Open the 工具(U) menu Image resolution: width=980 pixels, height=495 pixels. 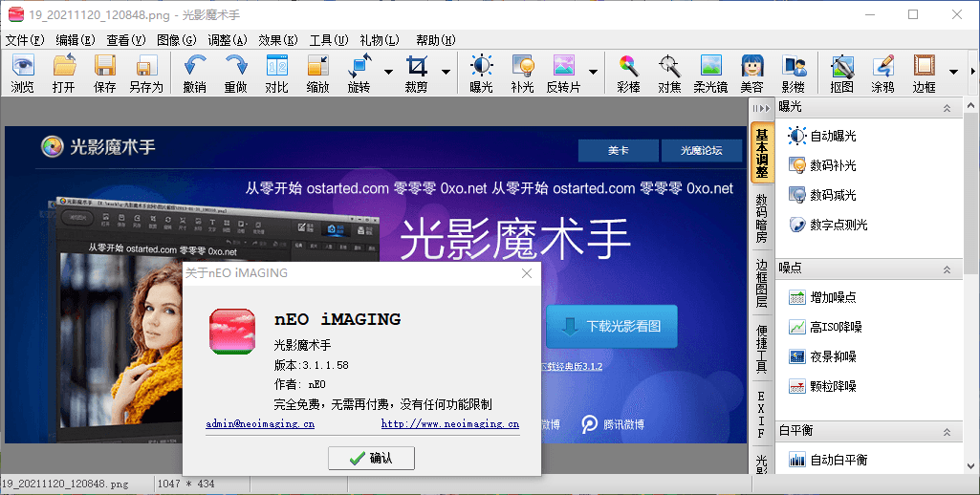(x=329, y=40)
